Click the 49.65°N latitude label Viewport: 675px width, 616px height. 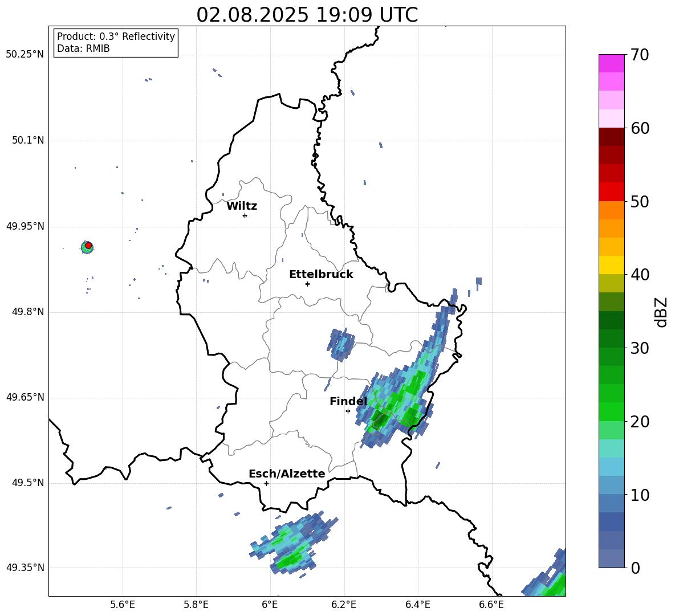click(x=25, y=397)
